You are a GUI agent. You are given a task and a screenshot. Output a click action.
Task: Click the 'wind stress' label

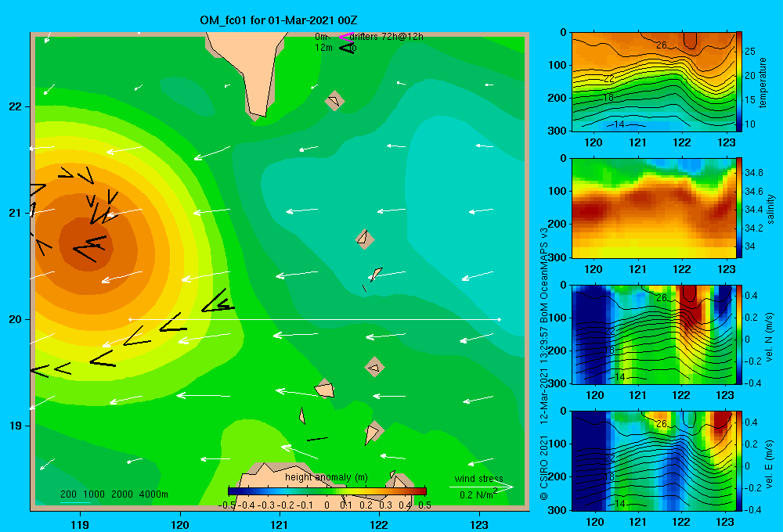coord(479,479)
